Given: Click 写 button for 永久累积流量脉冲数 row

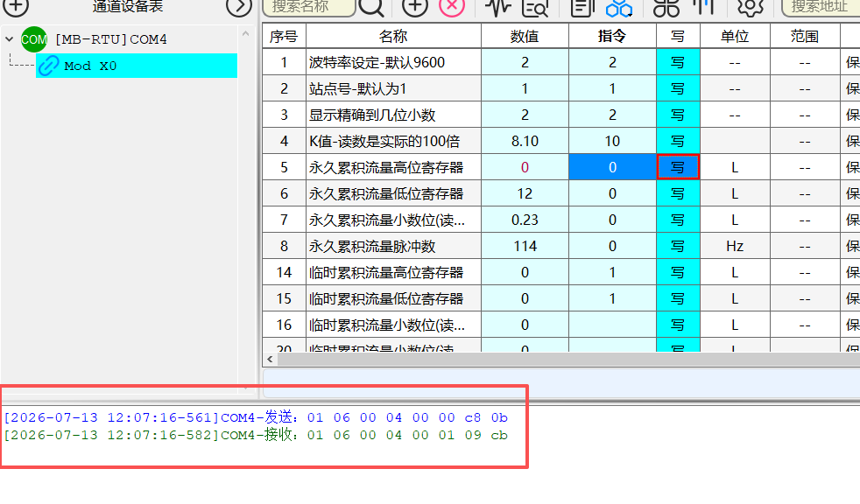Looking at the screenshot, I should click(x=678, y=246).
